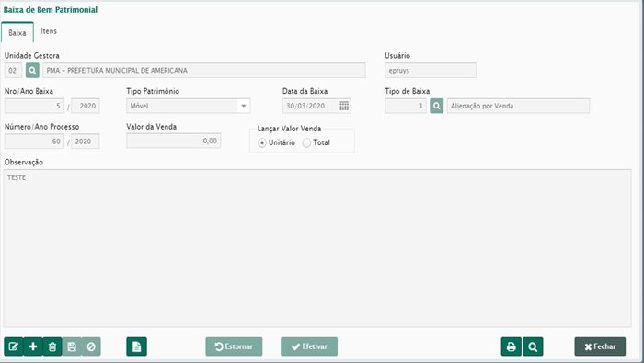Image resolution: width=644 pixels, height=363 pixels.
Task: Click the Ano Processo year field
Action: [86, 142]
